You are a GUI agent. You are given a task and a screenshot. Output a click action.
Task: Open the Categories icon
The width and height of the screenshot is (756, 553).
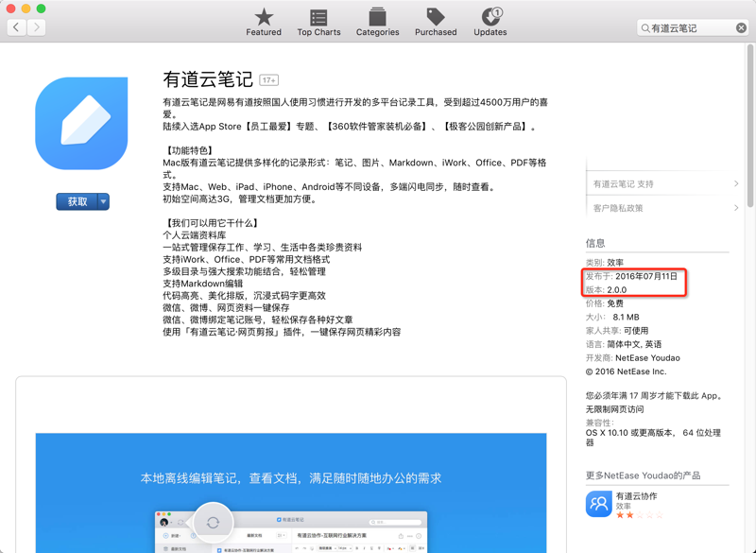tap(377, 18)
